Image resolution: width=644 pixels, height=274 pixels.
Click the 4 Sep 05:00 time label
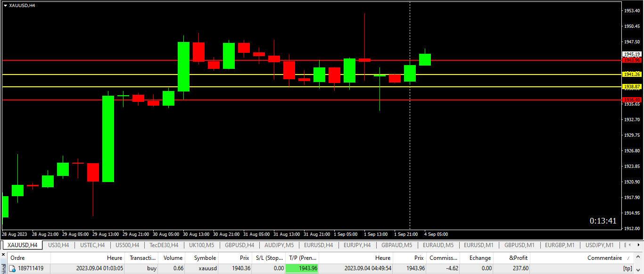436,234
